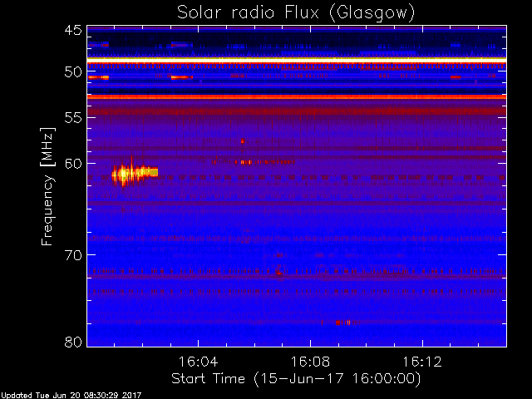Click the 'Start Time (15-Jun-17 16:00:00)' label

296,379
